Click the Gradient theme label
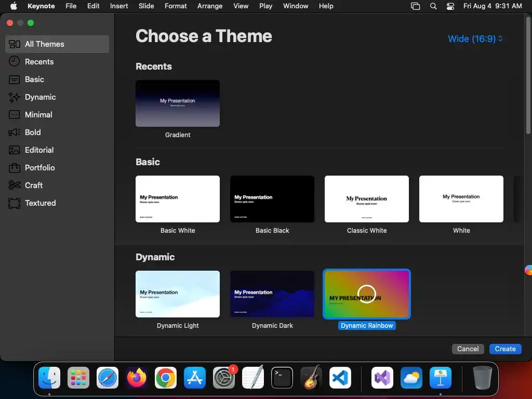This screenshot has height=399, width=532. coord(178,135)
